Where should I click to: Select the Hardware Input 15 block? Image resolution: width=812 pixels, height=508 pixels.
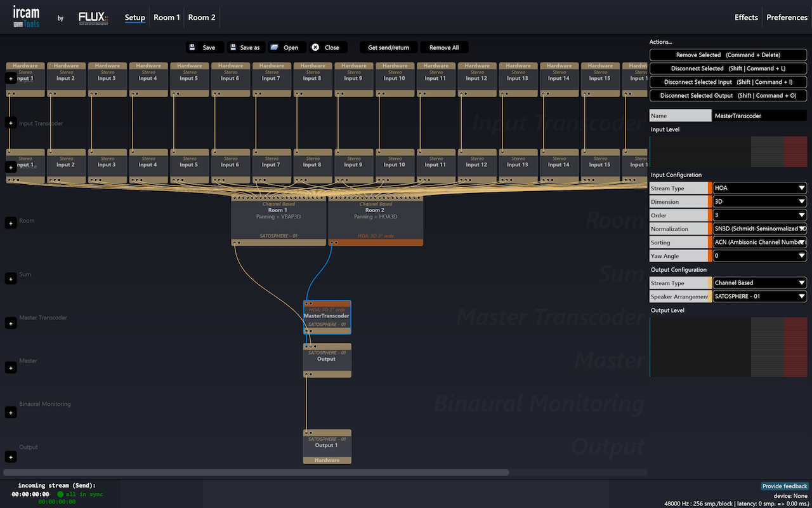[x=600, y=79]
